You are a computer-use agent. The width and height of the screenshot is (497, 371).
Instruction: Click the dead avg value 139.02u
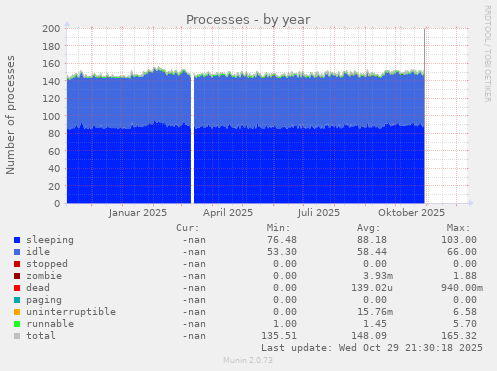click(372, 288)
